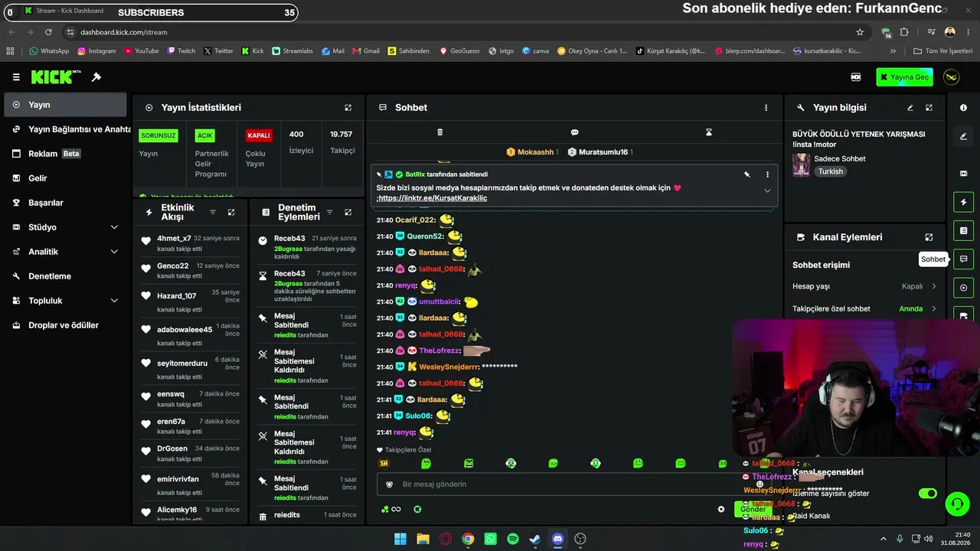This screenshot has width=980, height=551.
Task: Click the gavel icon next to Kick logo
Action: tap(96, 77)
